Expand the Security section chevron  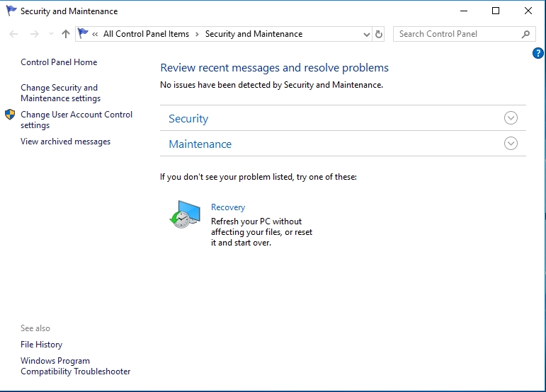point(511,118)
